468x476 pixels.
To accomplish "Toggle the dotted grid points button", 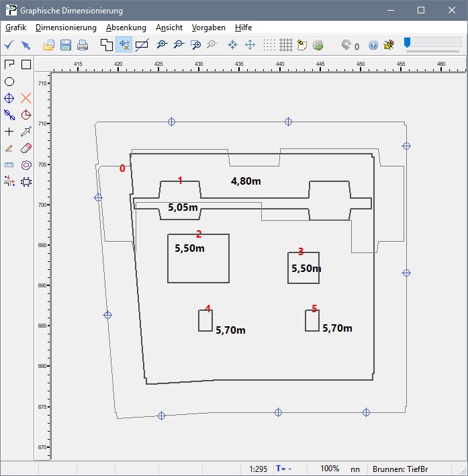I will (x=269, y=45).
